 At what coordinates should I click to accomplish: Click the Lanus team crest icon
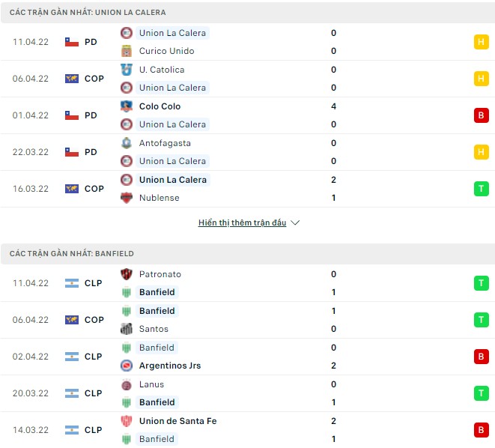pyautogui.click(x=127, y=384)
